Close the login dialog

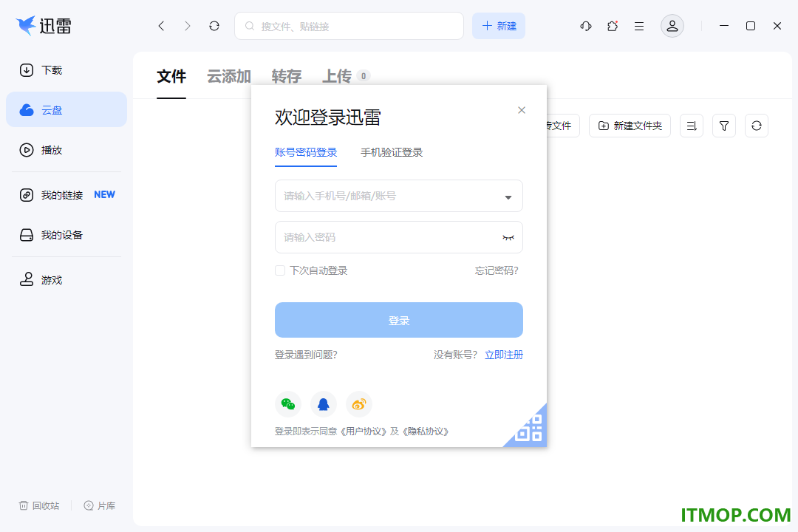tap(522, 110)
